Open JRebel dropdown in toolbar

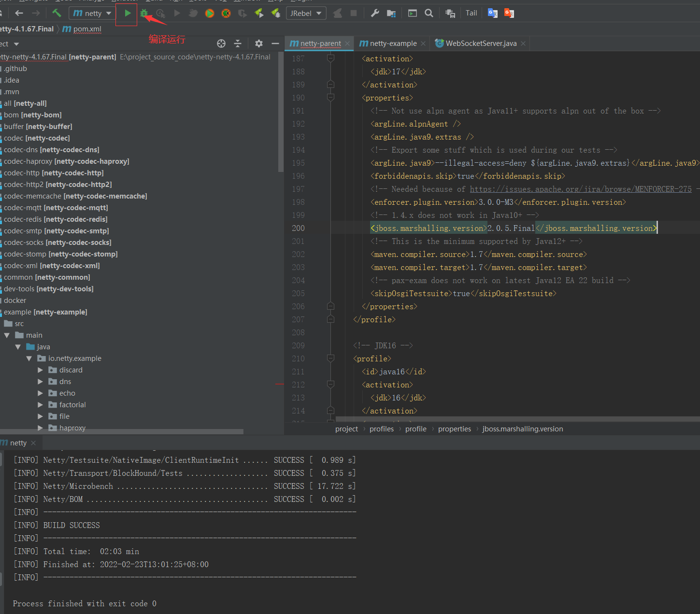pyautogui.click(x=306, y=13)
